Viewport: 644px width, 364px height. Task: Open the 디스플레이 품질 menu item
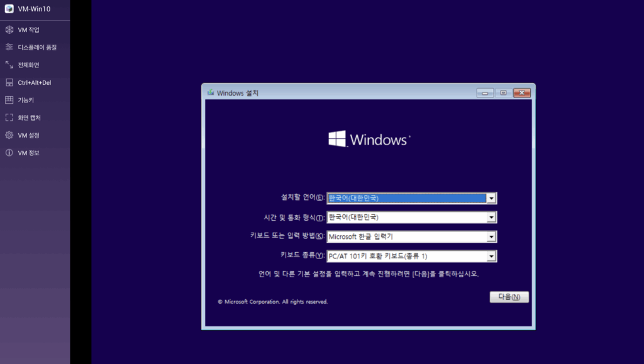(x=35, y=47)
